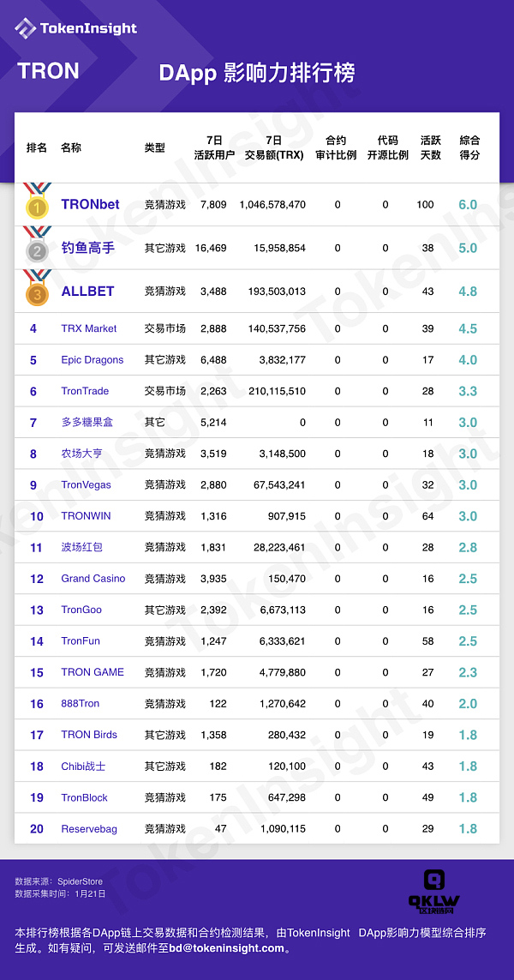Click the 类型 column header
This screenshot has height=980, width=514.
155,148
